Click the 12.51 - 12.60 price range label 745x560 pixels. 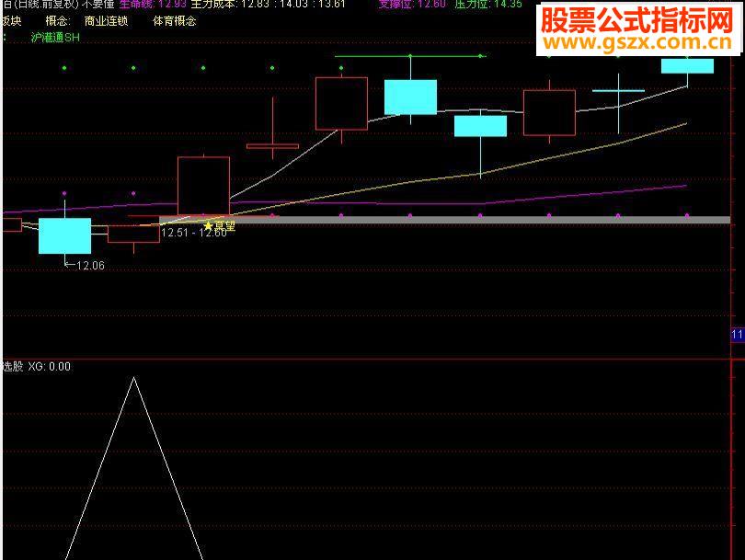pyautogui.click(x=193, y=233)
